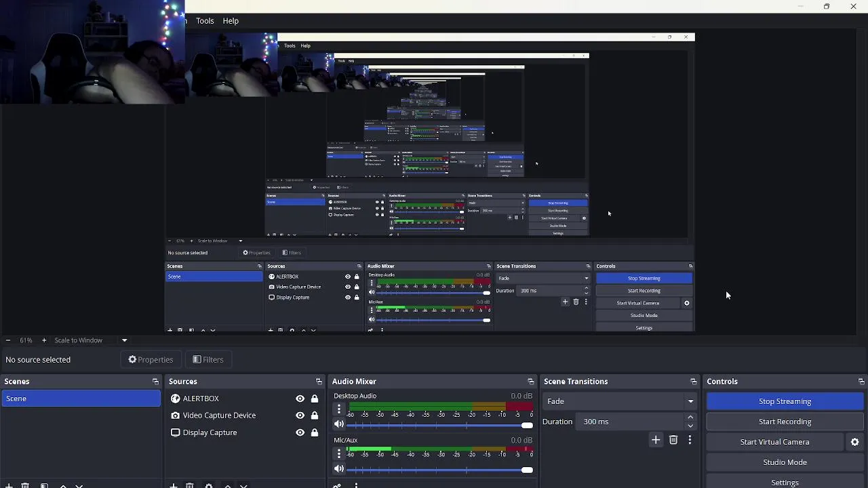The height and width of the screenshot is (488, 868).
Task: Click the main preview canvas
Action: (x=430, y=182)
